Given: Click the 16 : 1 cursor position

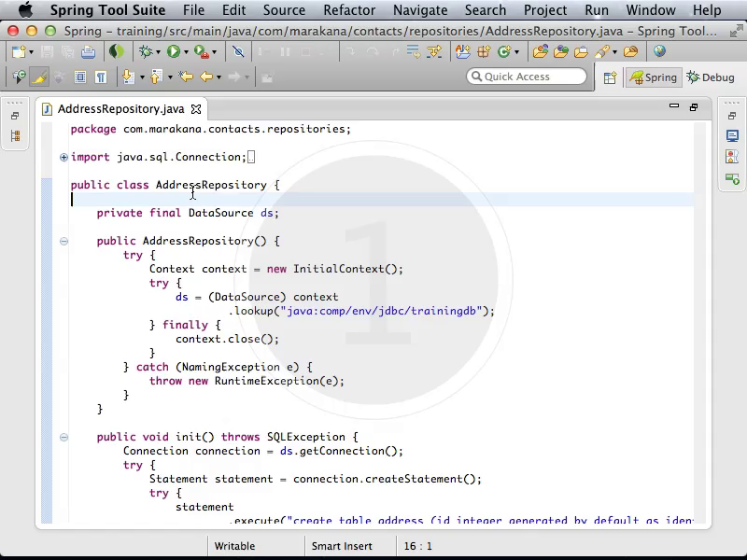Looking at the screenshot, I should click(417, 546).
